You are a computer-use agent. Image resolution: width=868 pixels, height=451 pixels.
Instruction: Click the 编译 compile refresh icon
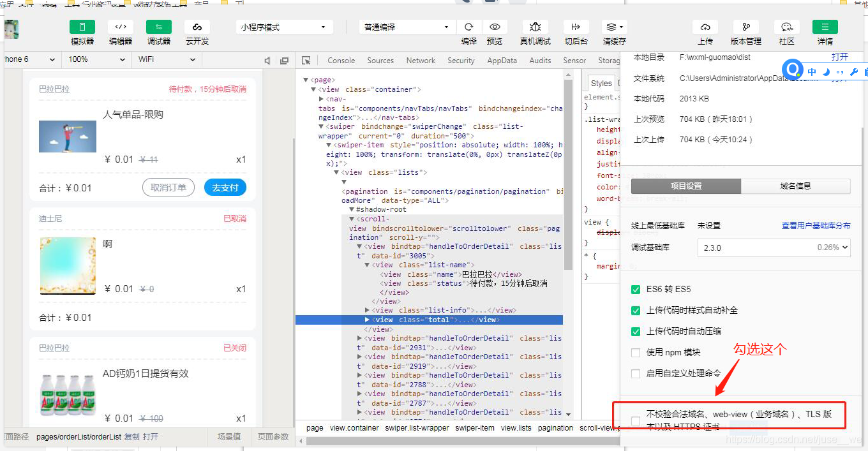click(x=469, y=27)
